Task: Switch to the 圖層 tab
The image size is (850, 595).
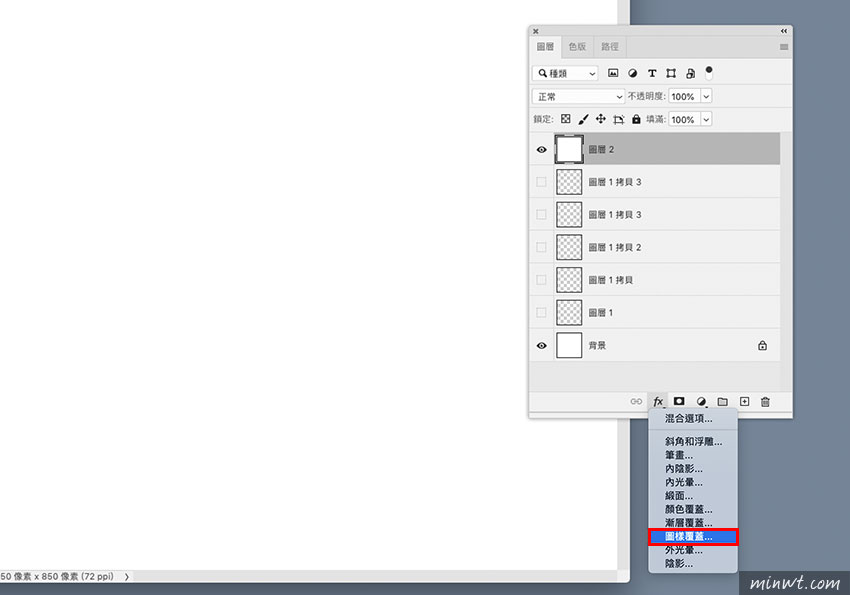Action: pos(545,47)
